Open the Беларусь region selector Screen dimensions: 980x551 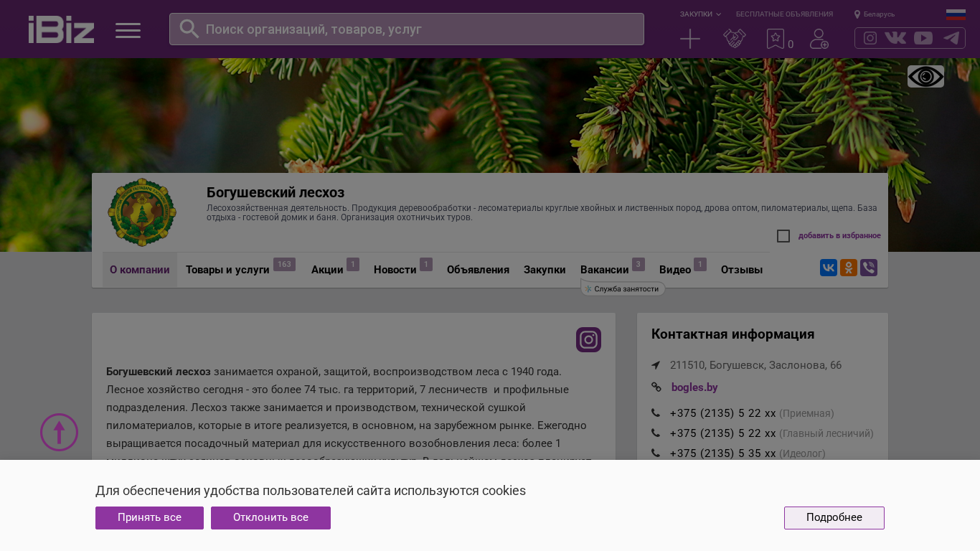point(875,14)
